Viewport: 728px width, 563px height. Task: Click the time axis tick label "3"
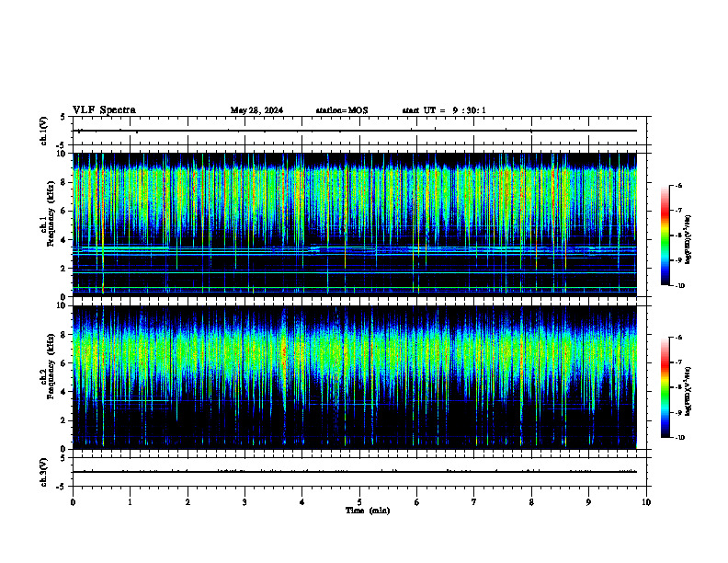click(245, 502)
